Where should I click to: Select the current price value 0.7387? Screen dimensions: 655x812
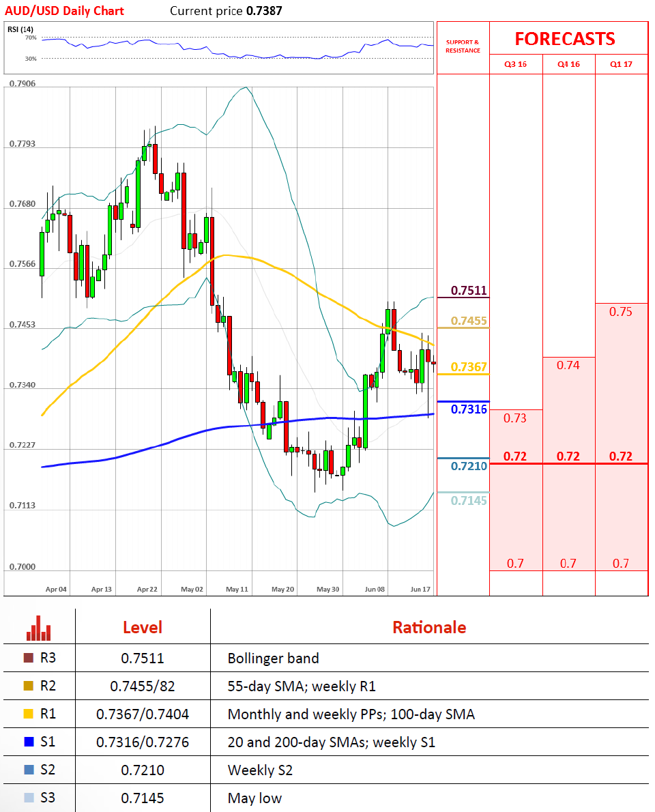click(x=264, y=11)
